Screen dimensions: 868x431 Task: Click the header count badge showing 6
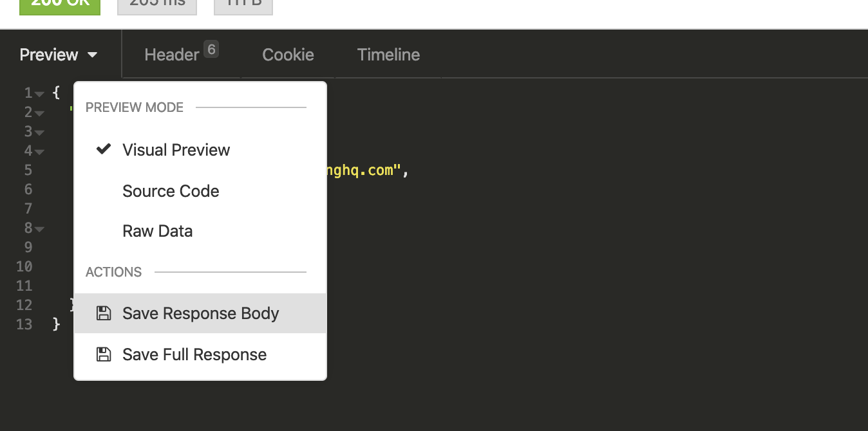click(212, 48)
